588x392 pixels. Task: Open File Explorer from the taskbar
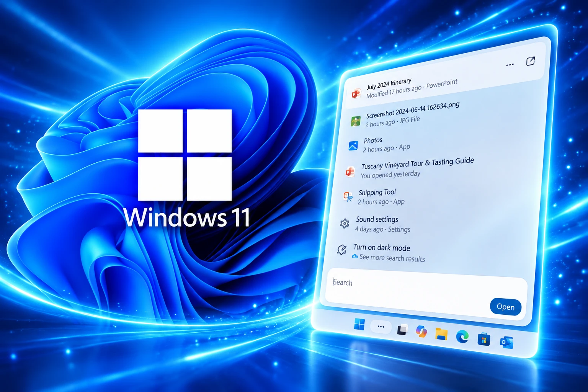click(441, 334)
